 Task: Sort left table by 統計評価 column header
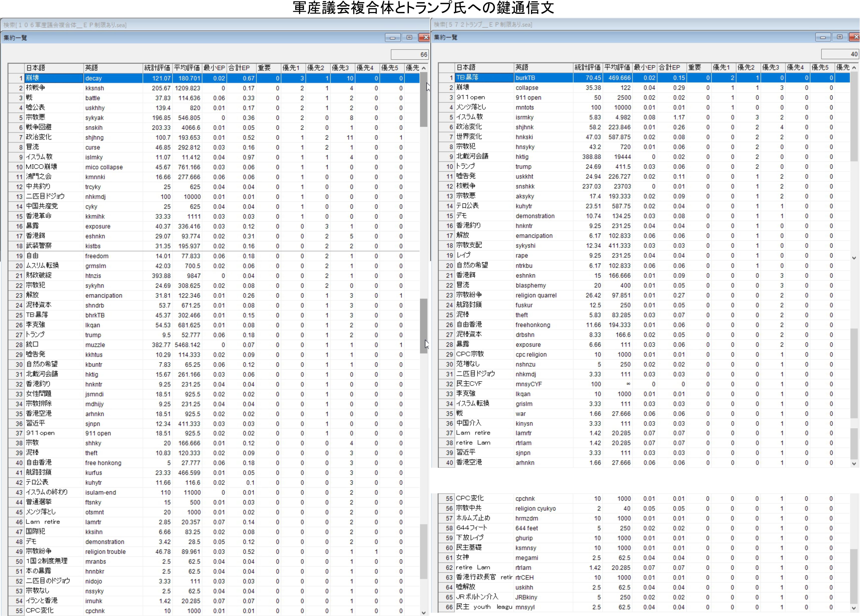click(x=157, y=68)
